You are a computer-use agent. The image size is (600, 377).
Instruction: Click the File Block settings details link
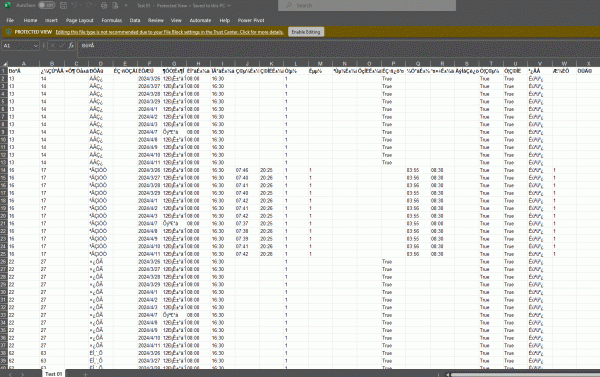point(170,32)
